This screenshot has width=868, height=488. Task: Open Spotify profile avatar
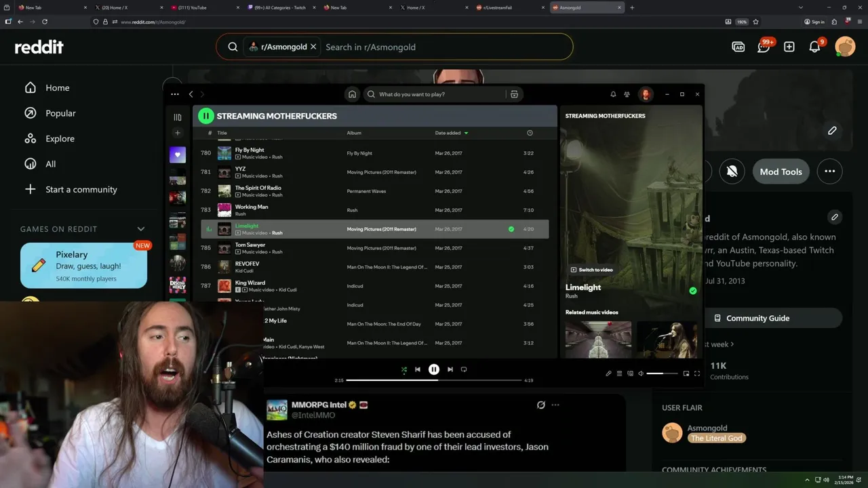point(646,94)
